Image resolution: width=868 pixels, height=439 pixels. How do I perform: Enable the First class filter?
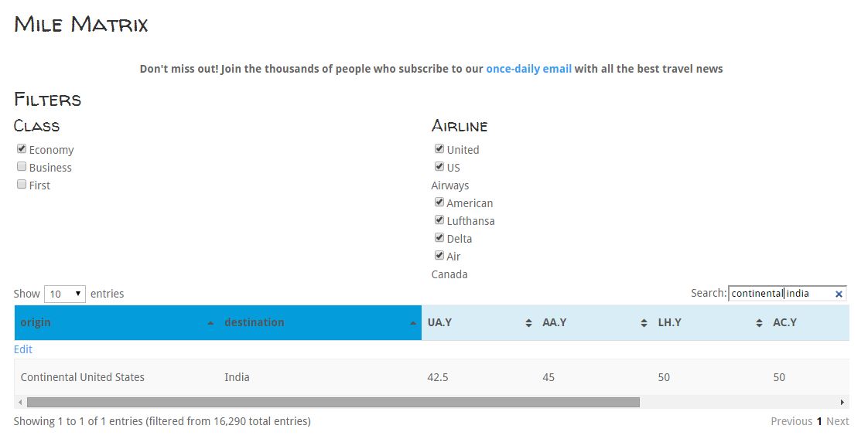(x=22, y=185)
